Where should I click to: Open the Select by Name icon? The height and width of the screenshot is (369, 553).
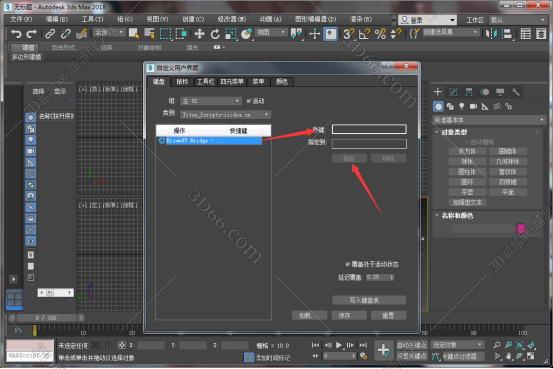[x=149, y=34]
